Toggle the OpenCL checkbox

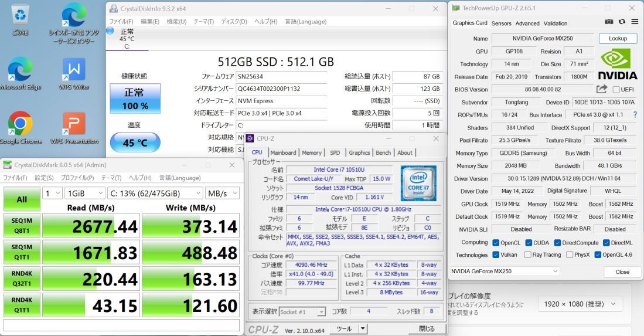(496, 243)
